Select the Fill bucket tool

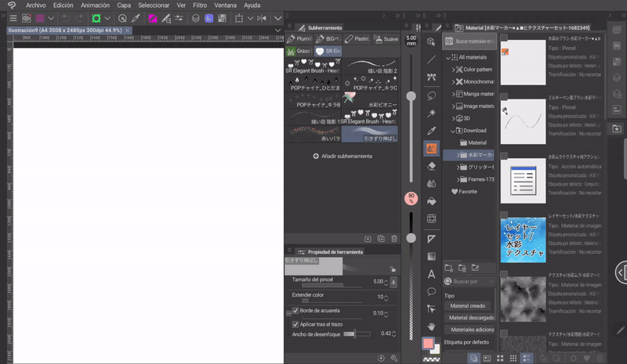(431, 201)
